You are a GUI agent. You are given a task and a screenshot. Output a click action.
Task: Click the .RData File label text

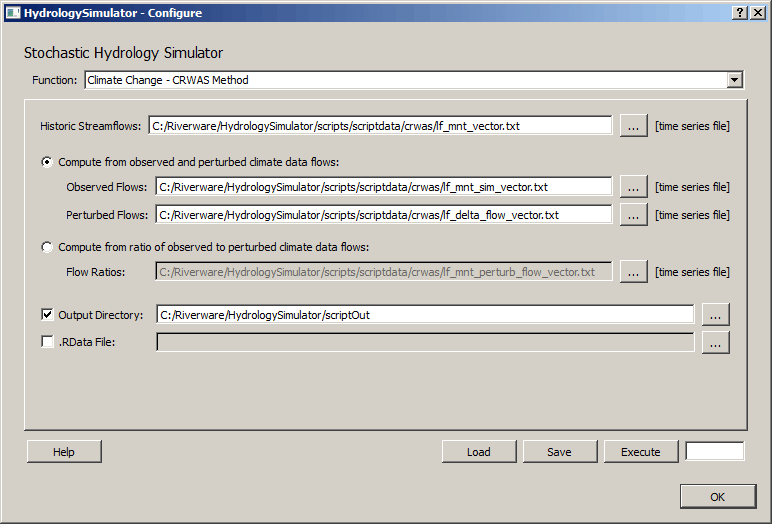[87, 342]
